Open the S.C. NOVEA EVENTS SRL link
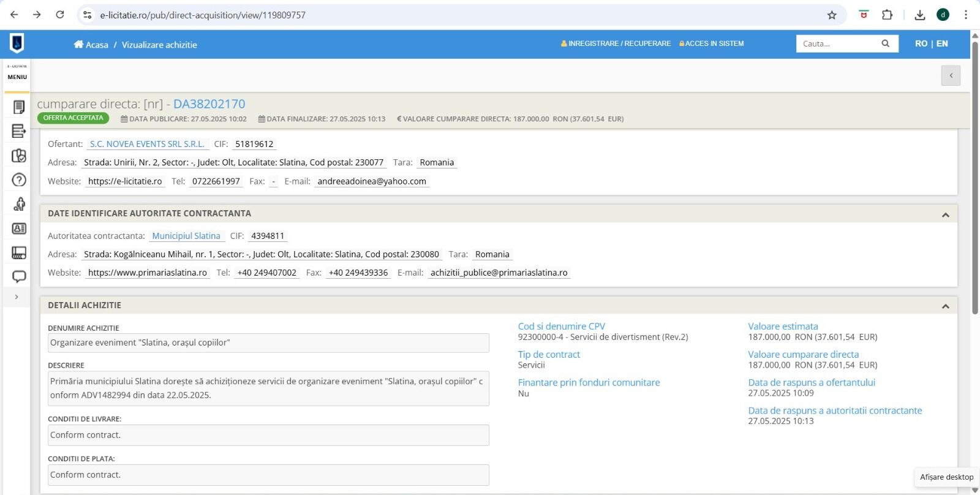Screen dimensions: 980x495 point(147,144)
